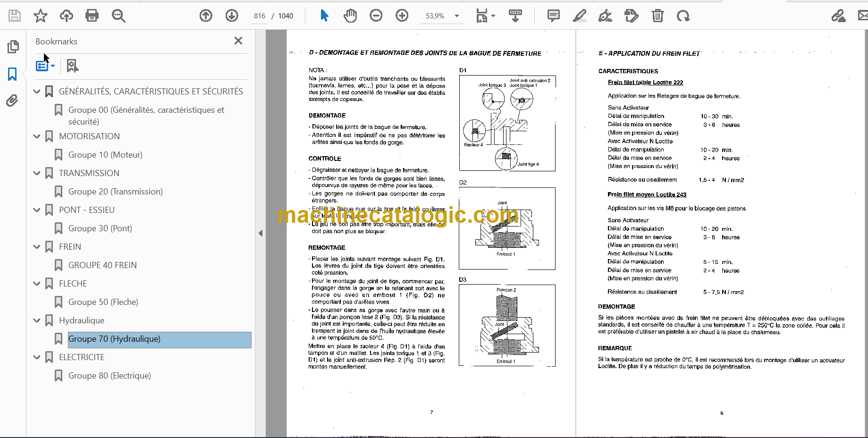868x438 pixels.
Task: Add a sticky note comment
Action: 554,16
